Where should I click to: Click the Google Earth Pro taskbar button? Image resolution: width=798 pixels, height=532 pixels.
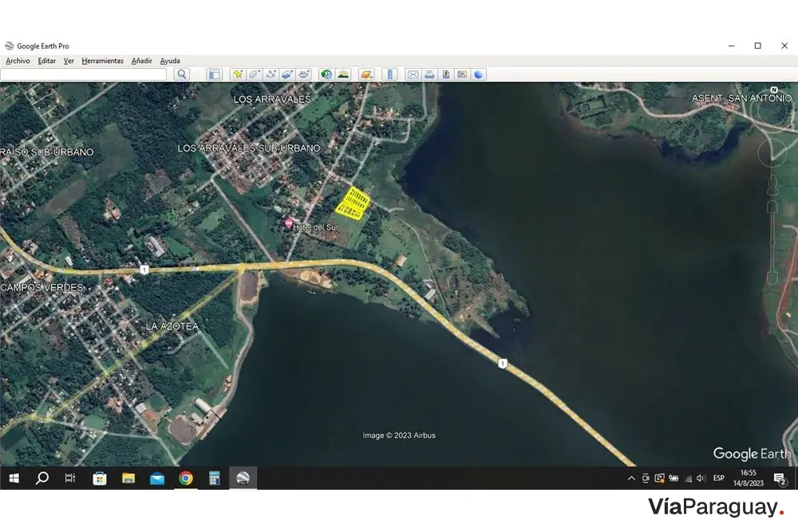tap(243, 478)
